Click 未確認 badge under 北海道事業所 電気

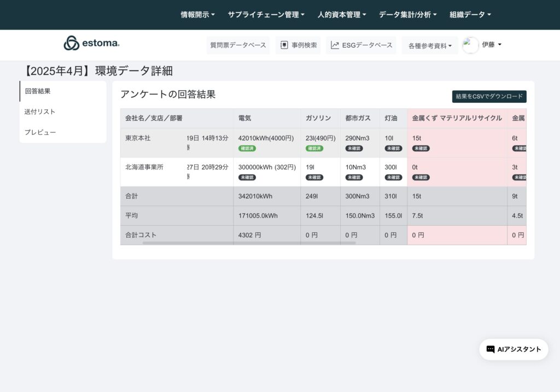click(x=247, y=177)
